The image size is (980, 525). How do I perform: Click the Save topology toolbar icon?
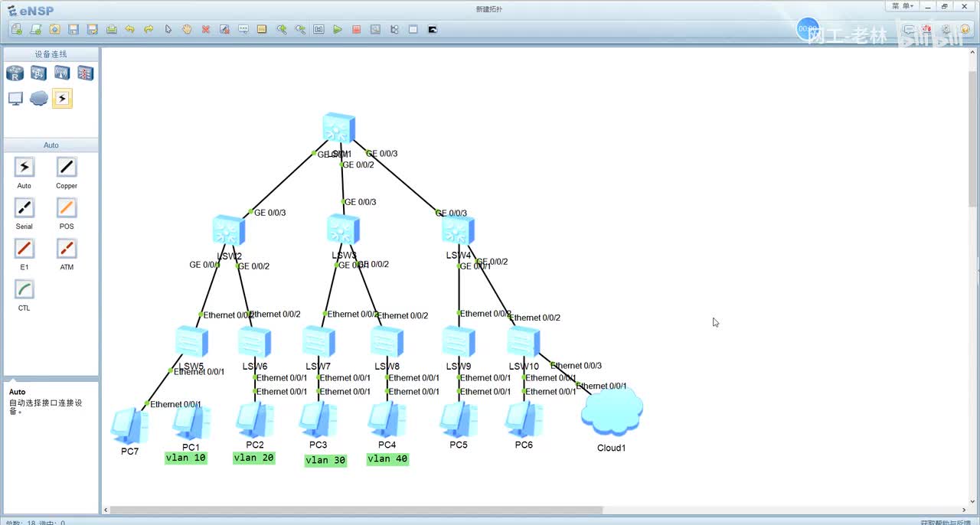tap(73, 29)
